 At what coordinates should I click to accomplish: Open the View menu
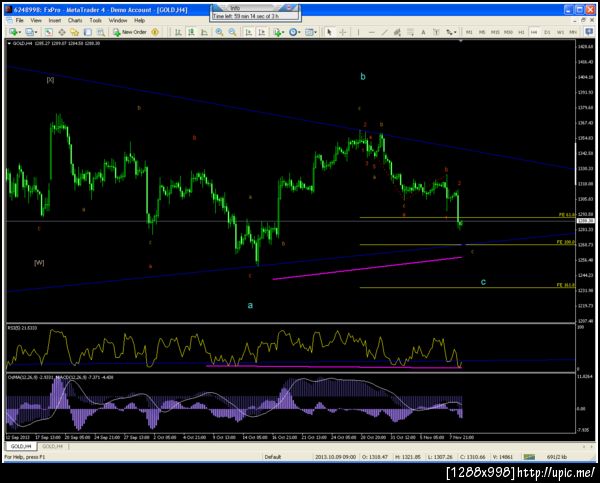pyautogui.click(x=36, y=20)
